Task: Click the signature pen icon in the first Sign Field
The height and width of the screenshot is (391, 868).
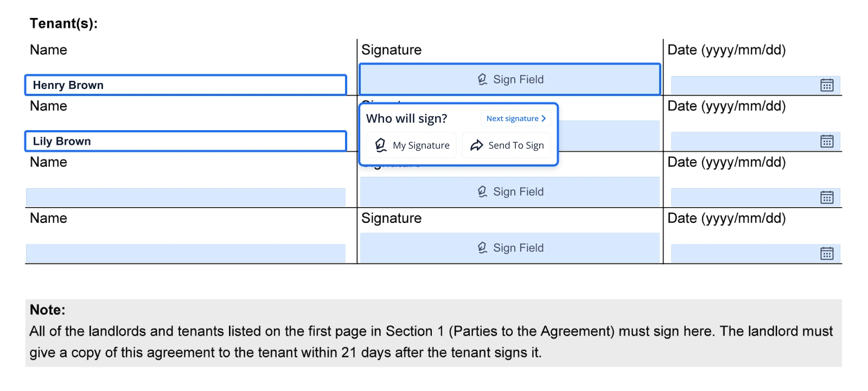Action: pyautogui.click(x=482, y=79)
